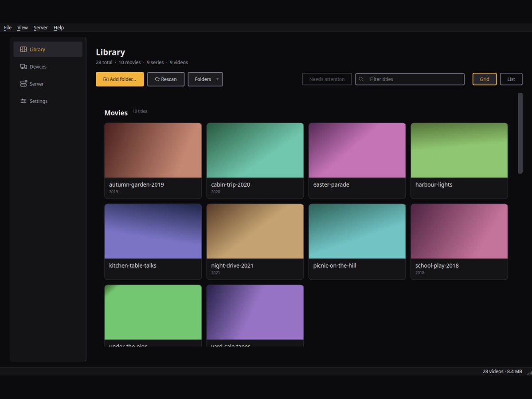The height and width of the screenshot is (399, 532).
Task: Go to the Devices page label
Action: (x=38, y=66)
